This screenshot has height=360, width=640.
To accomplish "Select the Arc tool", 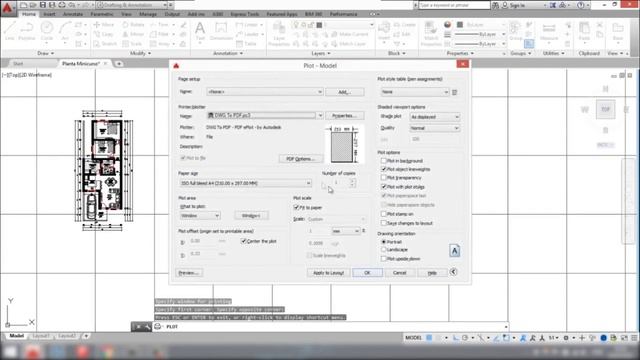I will click(65, 31).
